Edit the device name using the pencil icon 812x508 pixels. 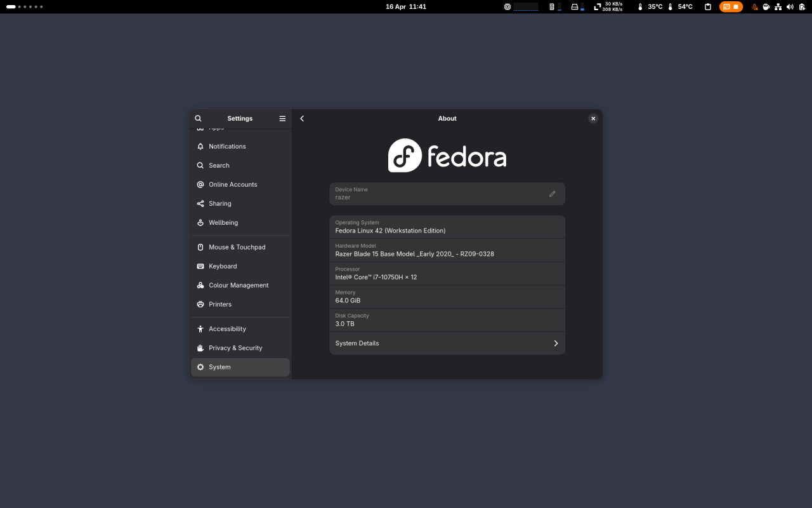pyautogui.click(x=552, y=194)
